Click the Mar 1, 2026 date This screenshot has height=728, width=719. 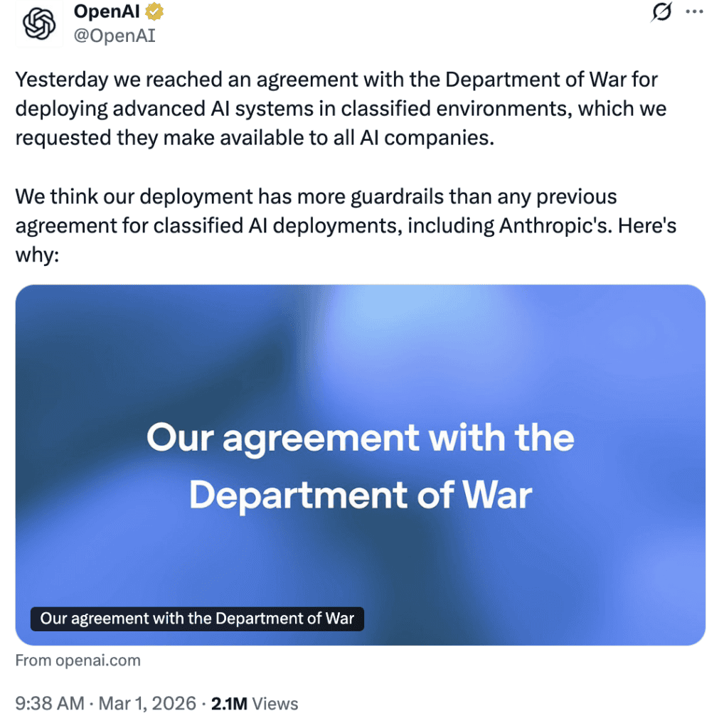click(148, 704)
